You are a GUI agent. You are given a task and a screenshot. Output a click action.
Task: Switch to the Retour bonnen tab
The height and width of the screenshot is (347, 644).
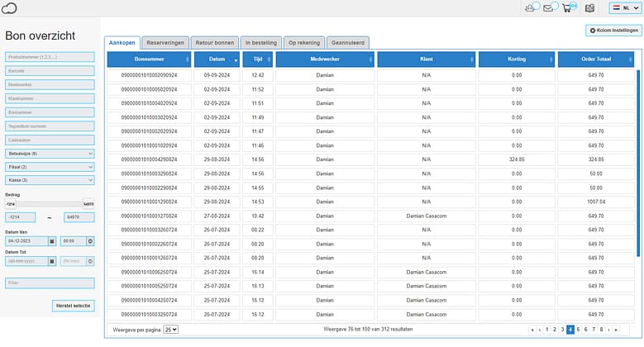(x=213, y=42)
